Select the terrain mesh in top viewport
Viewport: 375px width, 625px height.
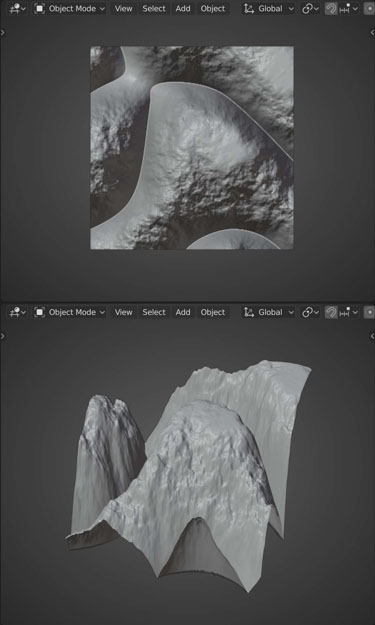pos(192,147)
